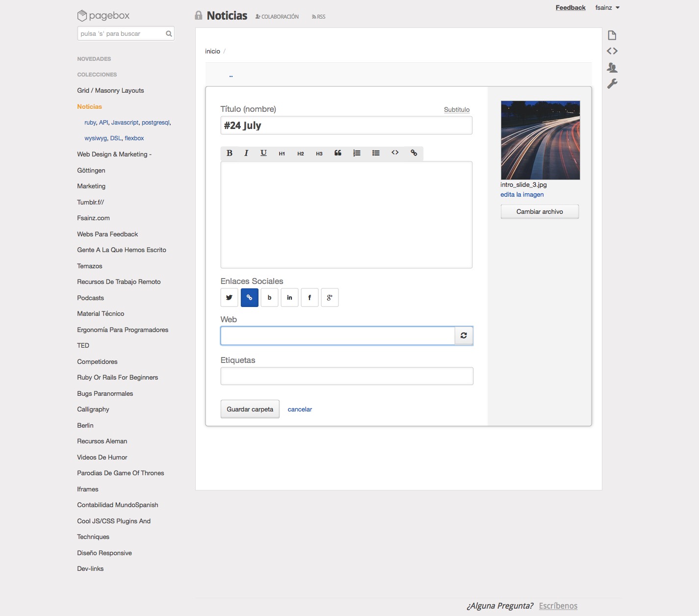Viewport: 699px width, 616px height.
Task: Focus the main text editor area
Action: (346, 215)
